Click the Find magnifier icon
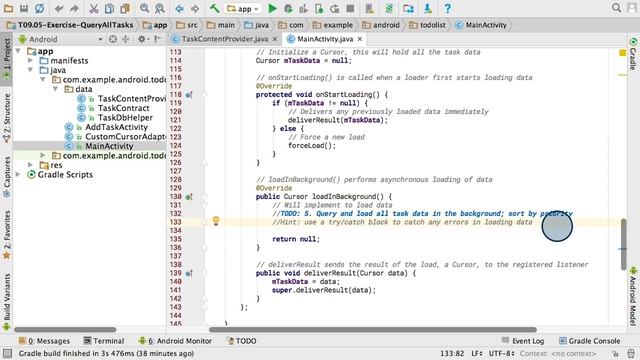 pyautogui.click(x=144, y=8)
